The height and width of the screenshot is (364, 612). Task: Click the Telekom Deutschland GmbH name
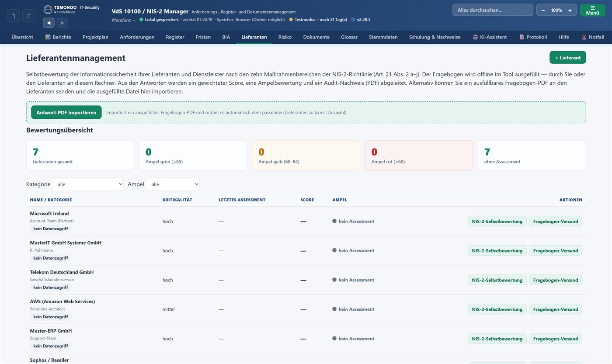point(62,272)
